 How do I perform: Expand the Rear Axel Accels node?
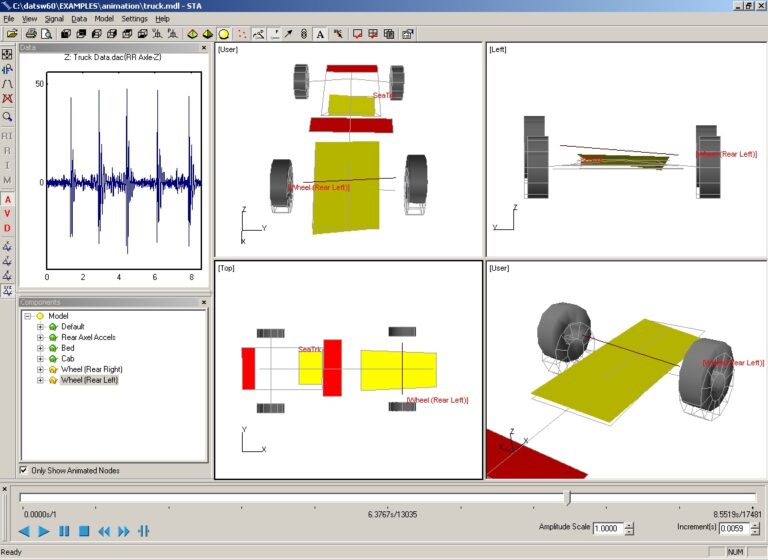pos(40,337)
